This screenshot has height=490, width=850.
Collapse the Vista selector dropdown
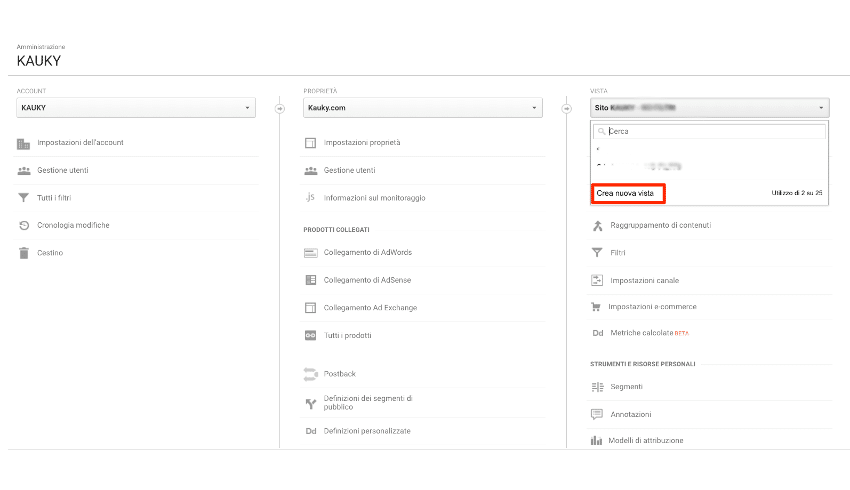(x=710, y=108)
